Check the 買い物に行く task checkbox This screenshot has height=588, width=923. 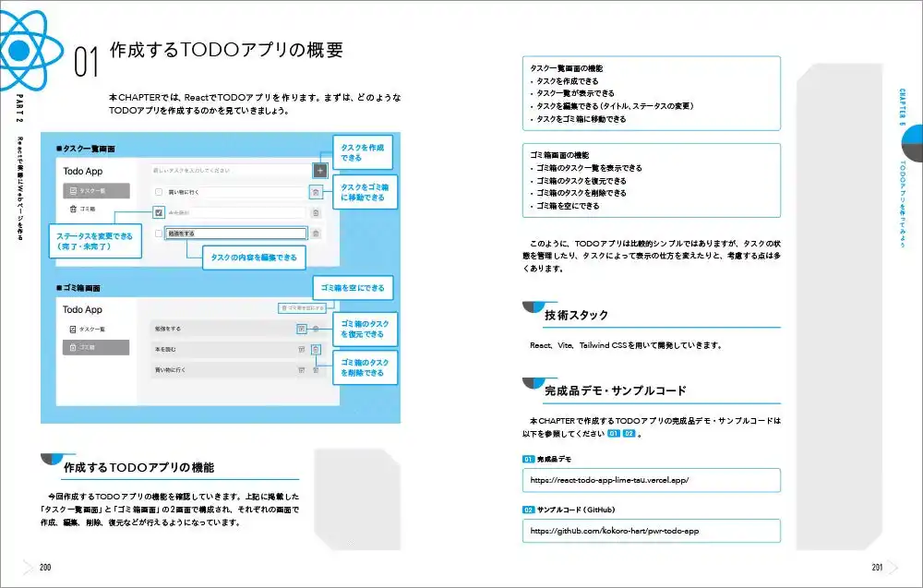pyautogui.click(x=159, y=192)
